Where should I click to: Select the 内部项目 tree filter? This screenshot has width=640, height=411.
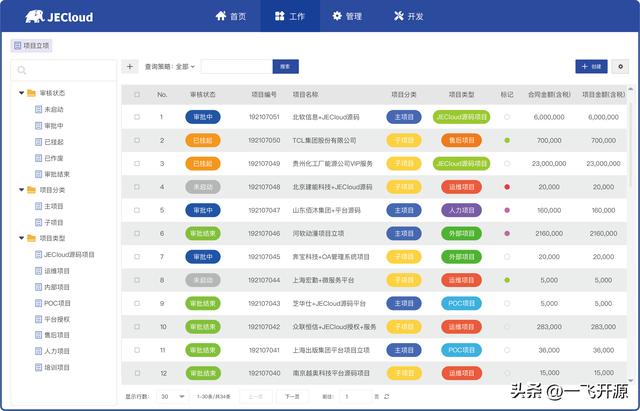[x=57, y=287]
